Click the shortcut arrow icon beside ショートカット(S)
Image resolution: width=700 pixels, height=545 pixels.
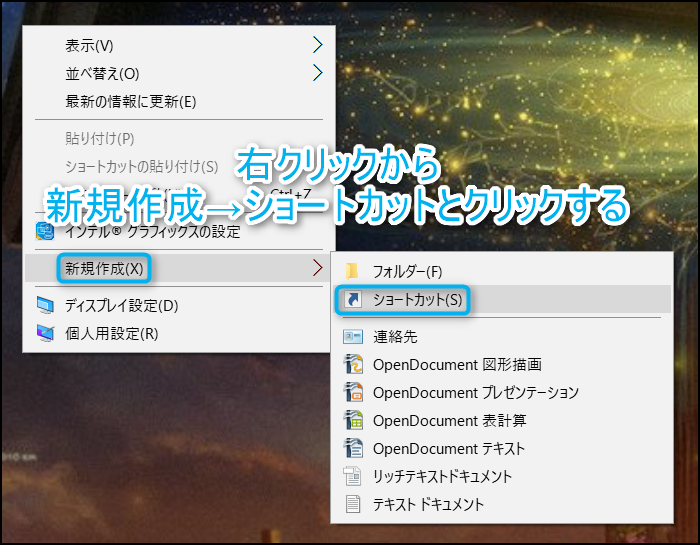[x=352, y=299]
